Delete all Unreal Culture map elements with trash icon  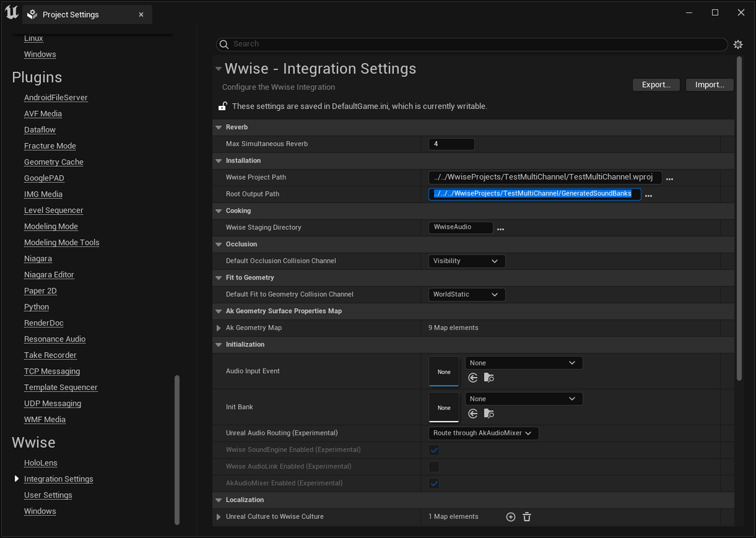(x=527, y=517)
